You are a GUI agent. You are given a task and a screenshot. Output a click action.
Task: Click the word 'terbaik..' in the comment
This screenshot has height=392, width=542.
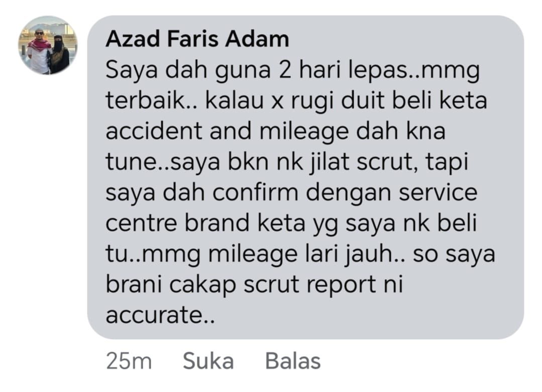[x=151, y=101]
